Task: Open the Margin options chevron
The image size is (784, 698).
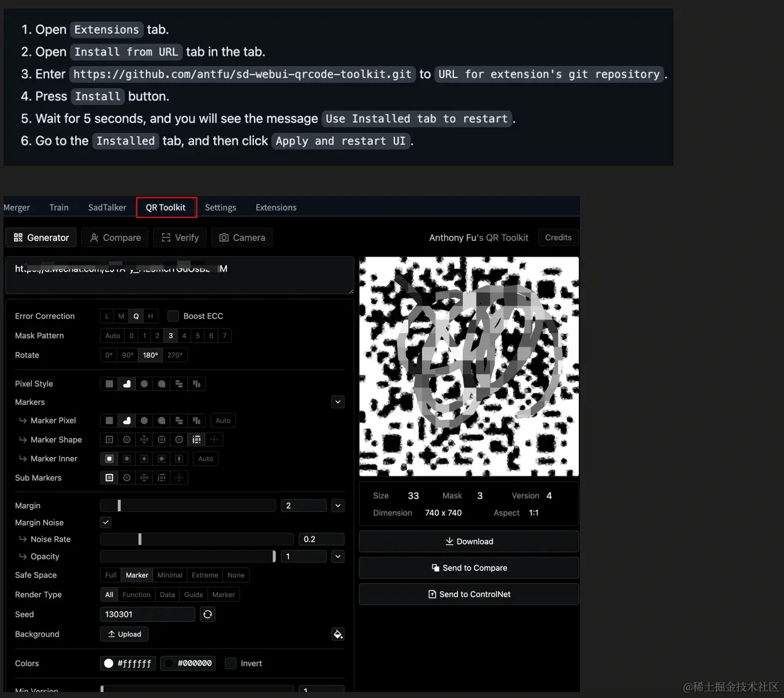Action: point(338,506)
